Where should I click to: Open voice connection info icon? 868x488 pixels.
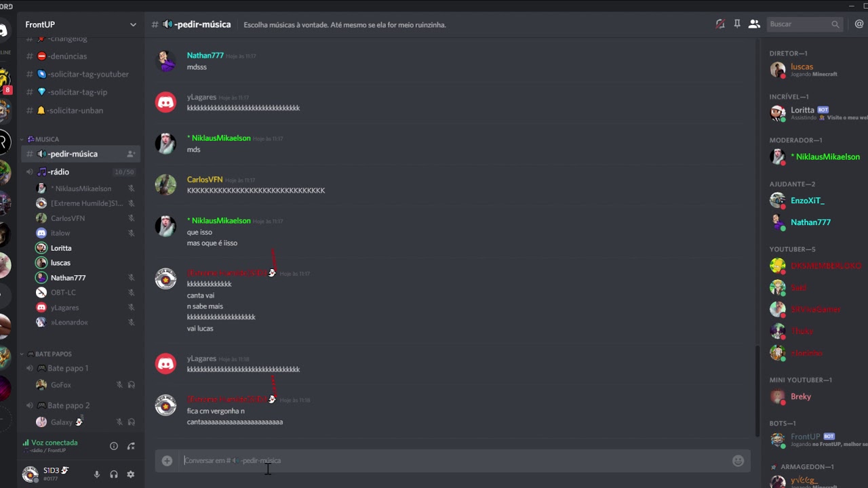point(114,446)
